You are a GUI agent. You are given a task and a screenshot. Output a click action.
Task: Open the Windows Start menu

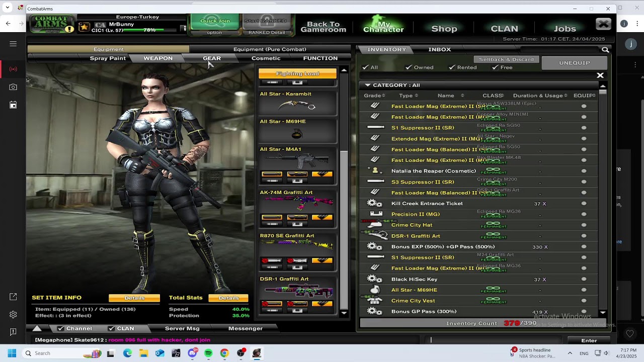pos(12,353)
